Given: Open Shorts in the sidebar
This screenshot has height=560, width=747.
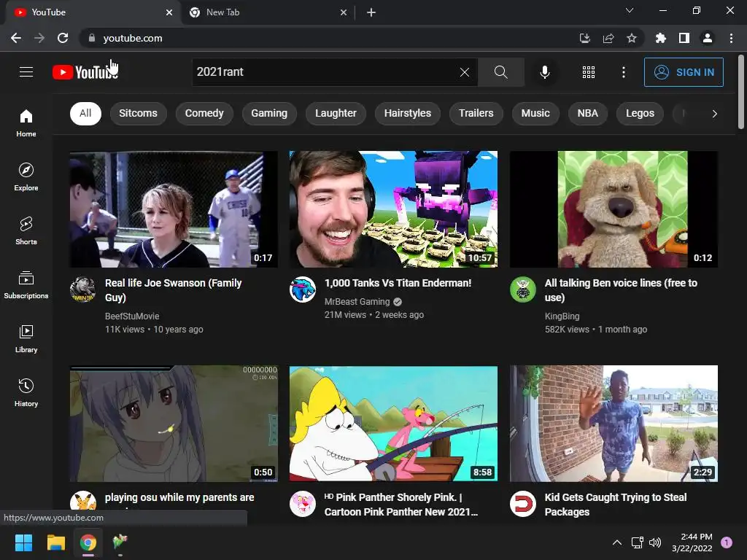Looking at the screenshot, I should [x=26, y=230].
